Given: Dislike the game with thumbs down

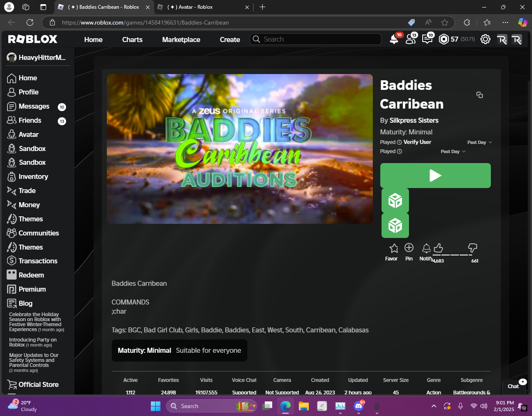Looking at the screenshot, I should 473,248.
